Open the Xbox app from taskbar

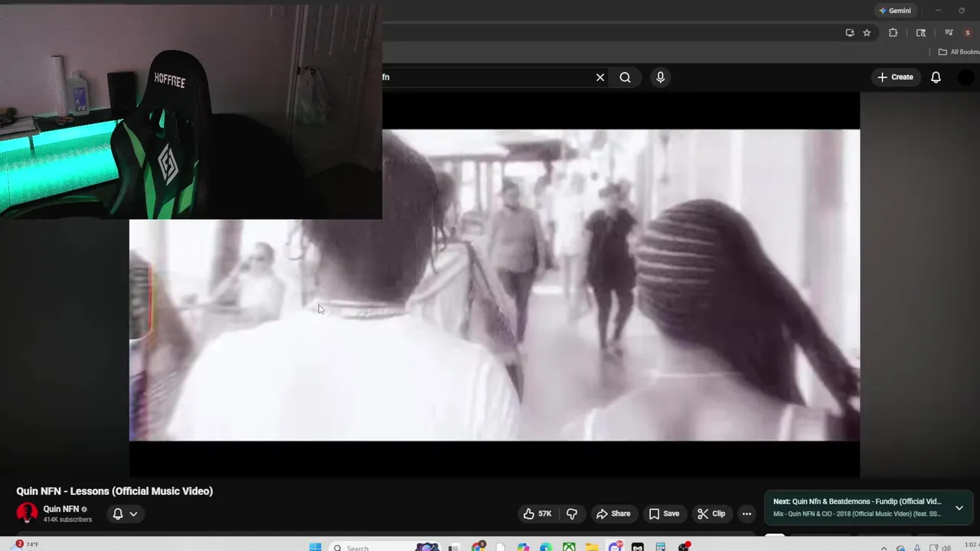tap(569, 546)
